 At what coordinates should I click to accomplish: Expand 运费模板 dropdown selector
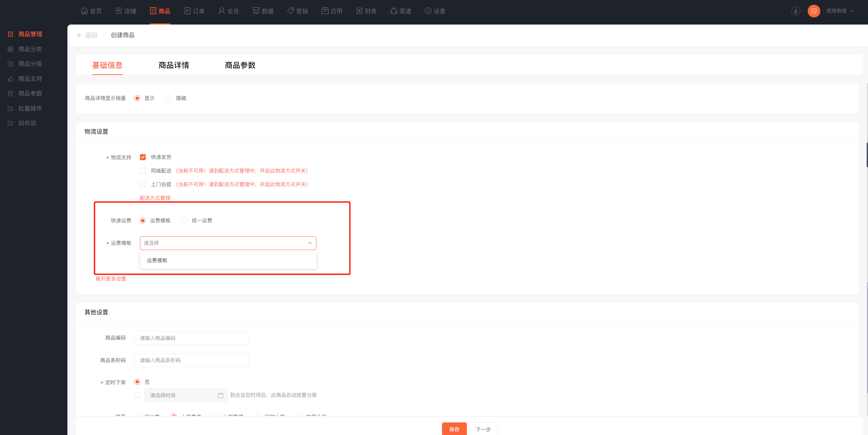pos(228,242)
